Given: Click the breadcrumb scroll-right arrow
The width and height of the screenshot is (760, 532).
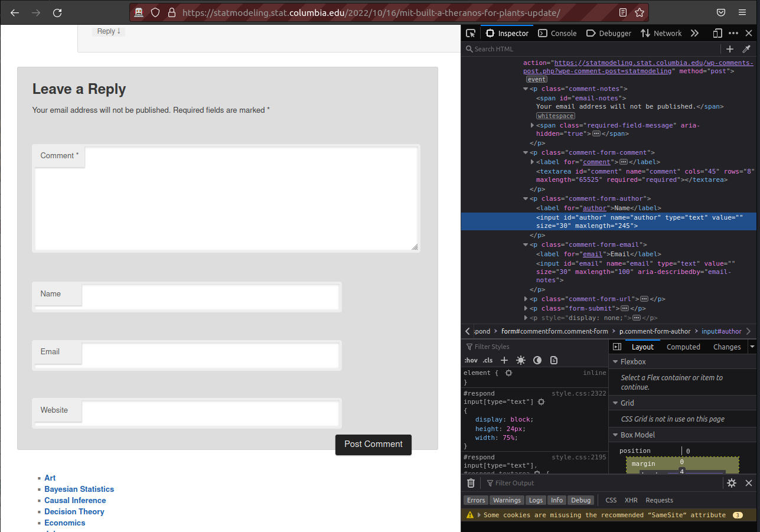Looking at the screenshot, I should pos(749,331).
